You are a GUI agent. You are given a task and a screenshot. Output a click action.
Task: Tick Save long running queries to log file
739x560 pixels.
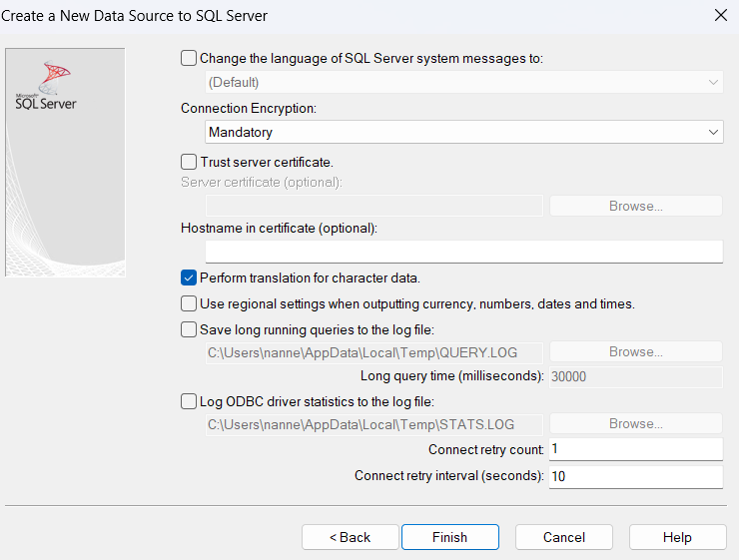[x=189, y=329]
